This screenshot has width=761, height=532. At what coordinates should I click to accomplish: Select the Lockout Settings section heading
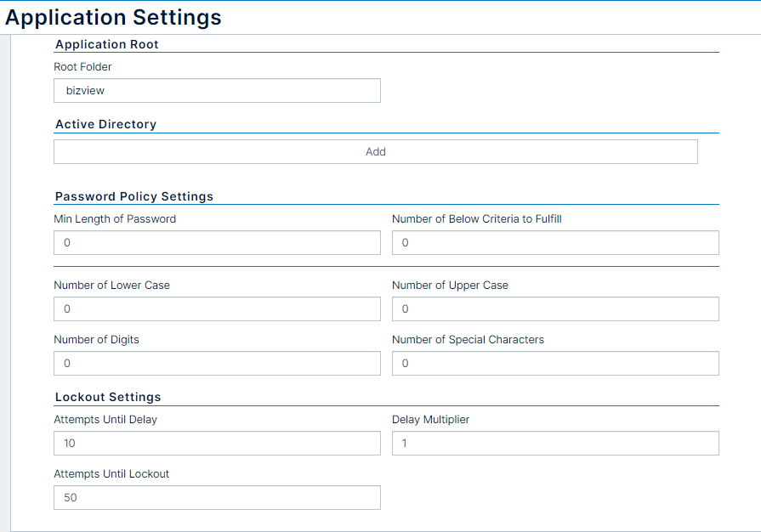pos(108,397)
